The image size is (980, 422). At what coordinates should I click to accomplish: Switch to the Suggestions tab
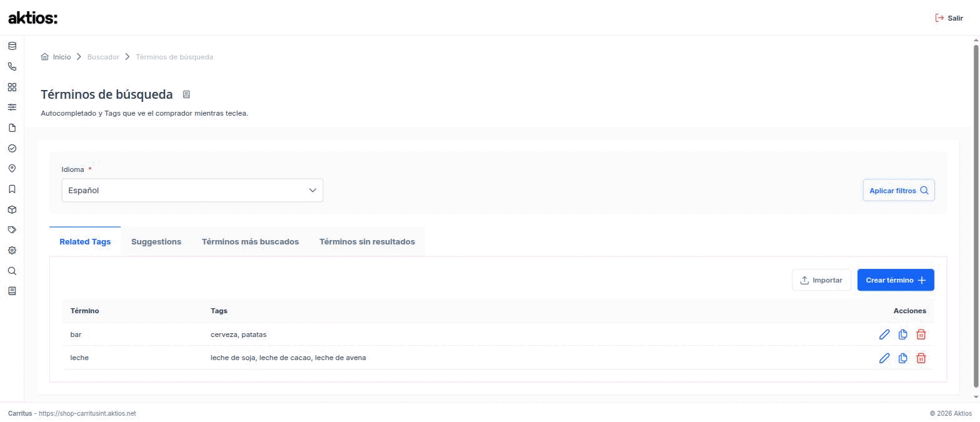tap(156, 242)
